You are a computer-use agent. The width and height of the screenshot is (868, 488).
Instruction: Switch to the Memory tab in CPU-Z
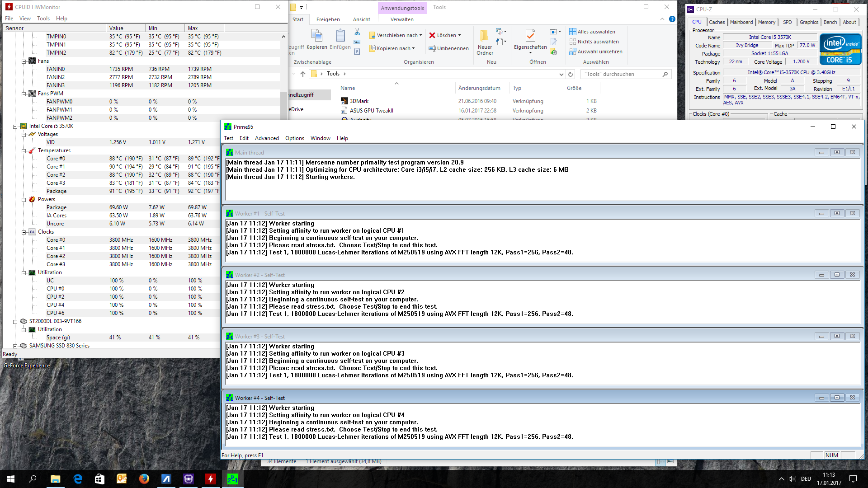(x=766, y=22)
